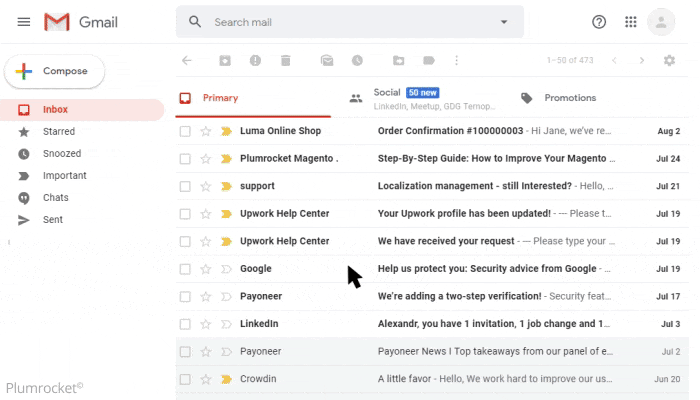The image size is (700, 400).
Task: Select the Luma Online Shop email checkbox
Action: (x=185, y=131)
